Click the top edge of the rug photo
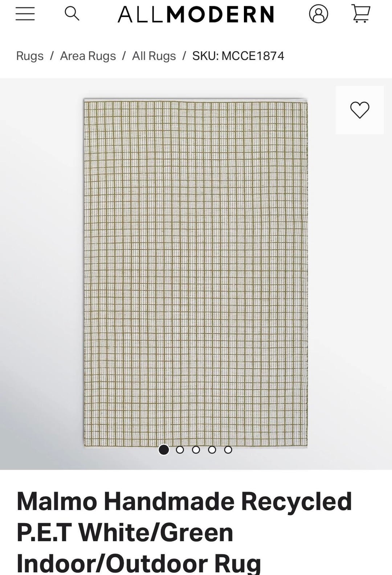Image resolution: width=392 pixels, height=575 pixels. [196, 100]
